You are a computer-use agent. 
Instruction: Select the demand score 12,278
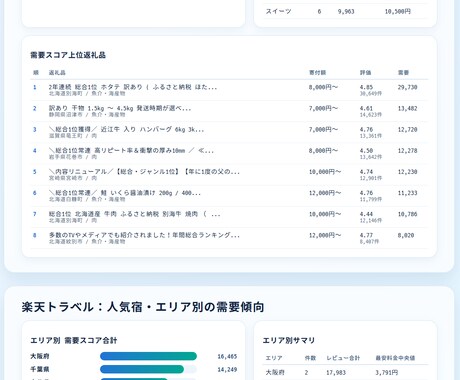[x=407, y=151]
